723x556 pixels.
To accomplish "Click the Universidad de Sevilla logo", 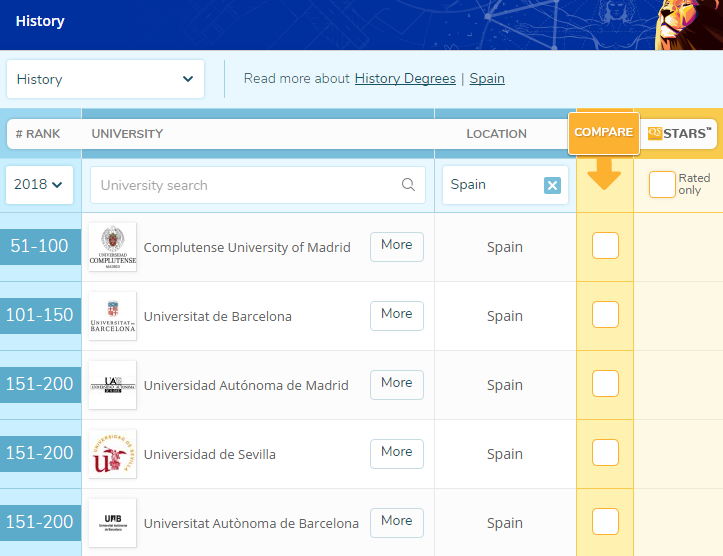I will [x=113, y=454].
